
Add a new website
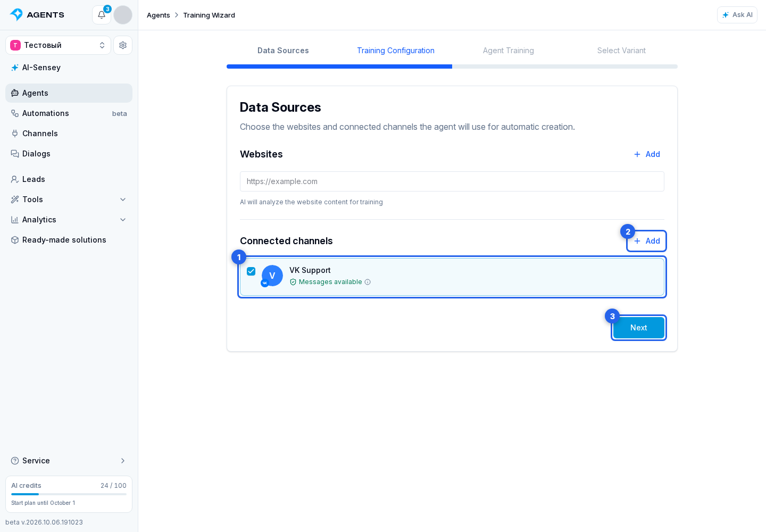click(646, 154)
